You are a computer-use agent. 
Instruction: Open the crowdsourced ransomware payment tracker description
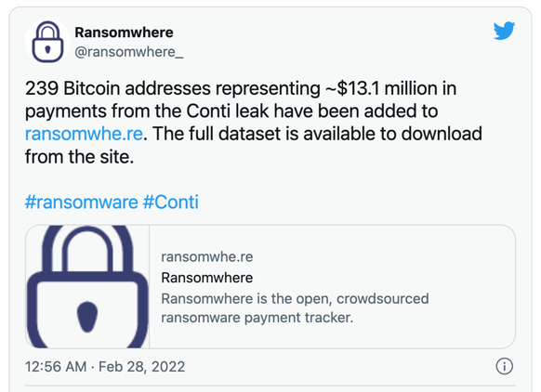[x=295, y=308]
